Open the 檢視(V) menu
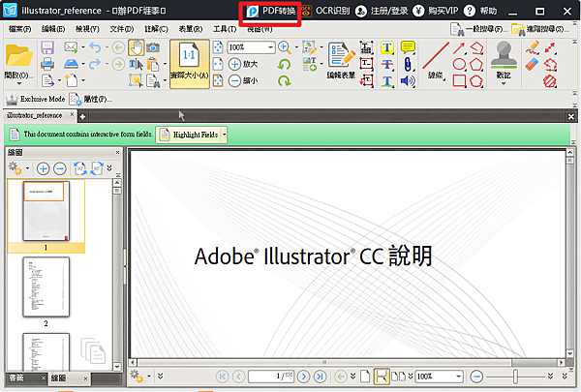581x392 pixels. tap(87, 29)
